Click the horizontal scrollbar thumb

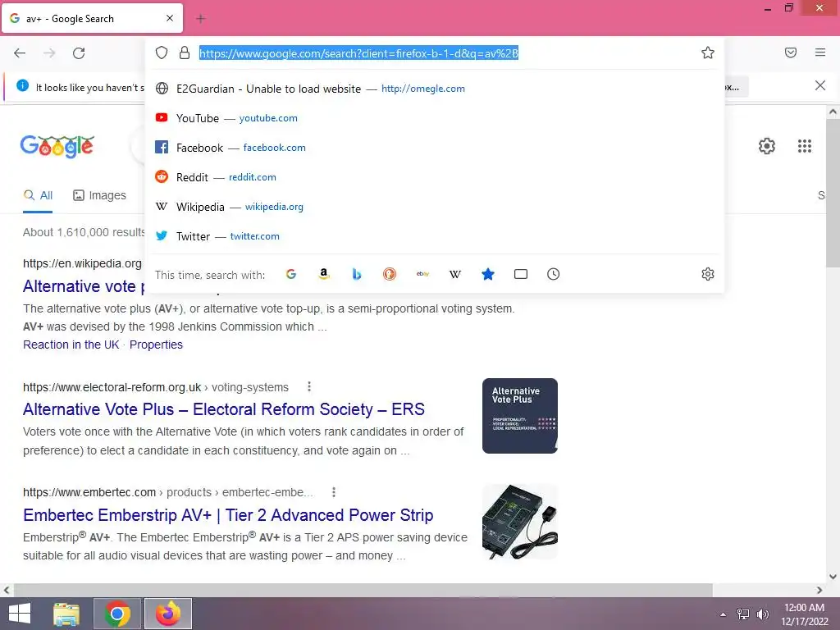point(363,590)
